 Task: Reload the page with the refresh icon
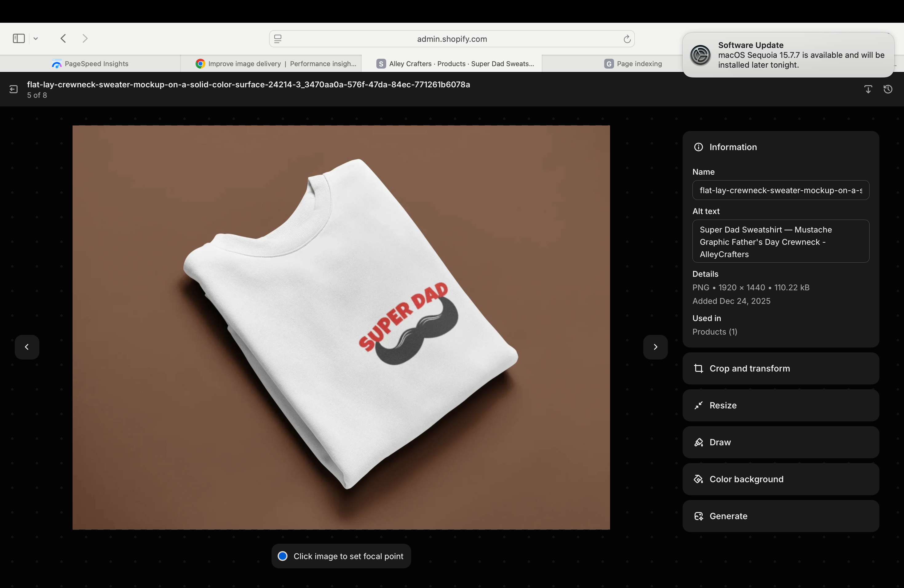click(x=627, y=39)
